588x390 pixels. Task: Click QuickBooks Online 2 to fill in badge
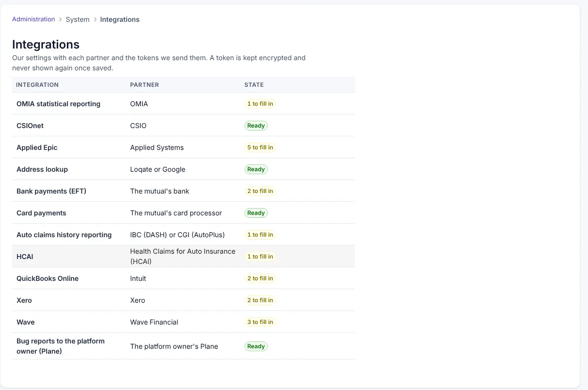pyautogui.click(x=260, y=278)
